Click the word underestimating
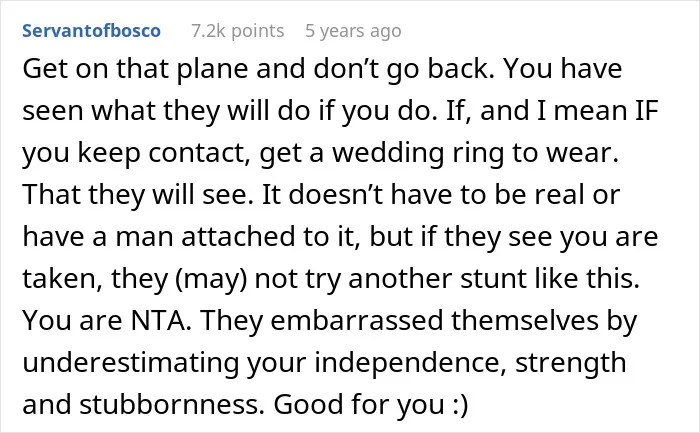The height and width of the screenshot is (433, 700). (x=131, y=362)
